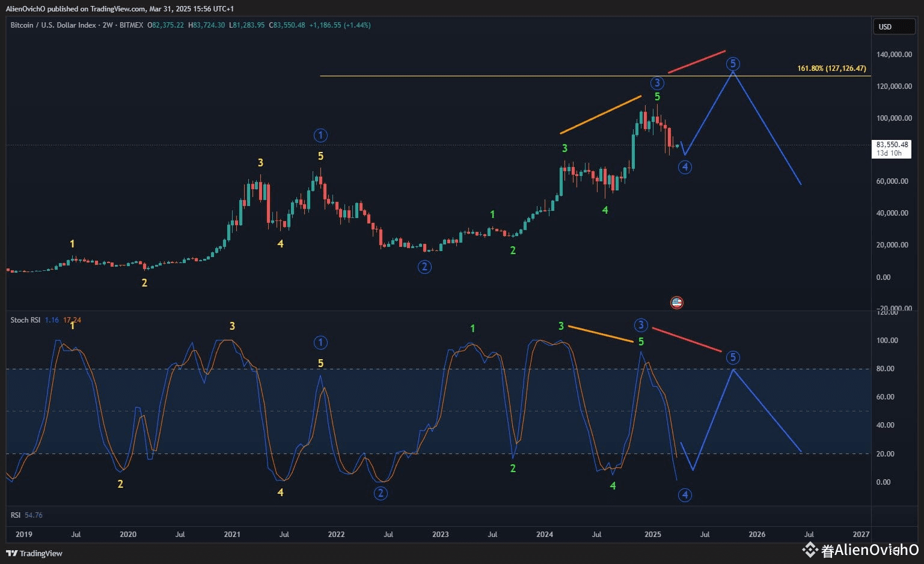Click 80.00 on the Stoch RSI axis

tap(885, 369)
